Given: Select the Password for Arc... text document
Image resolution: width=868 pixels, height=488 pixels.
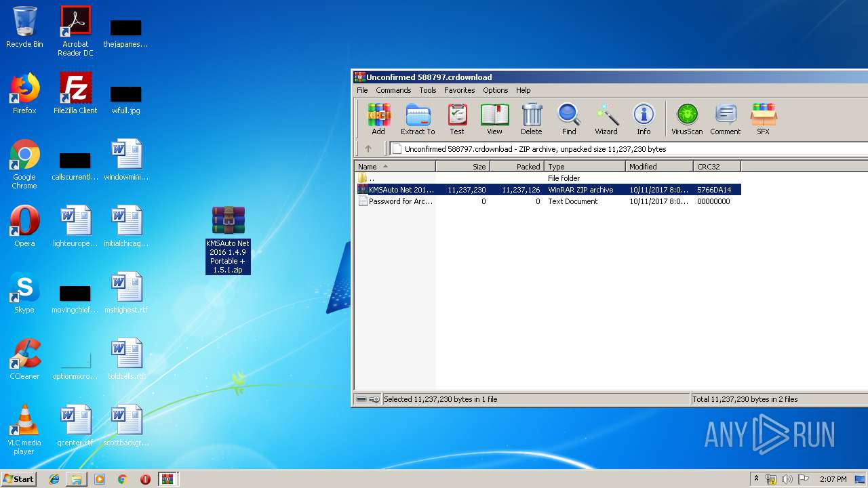Looking at the screenshot, I should pyautogui.click(x=548, y=201).
